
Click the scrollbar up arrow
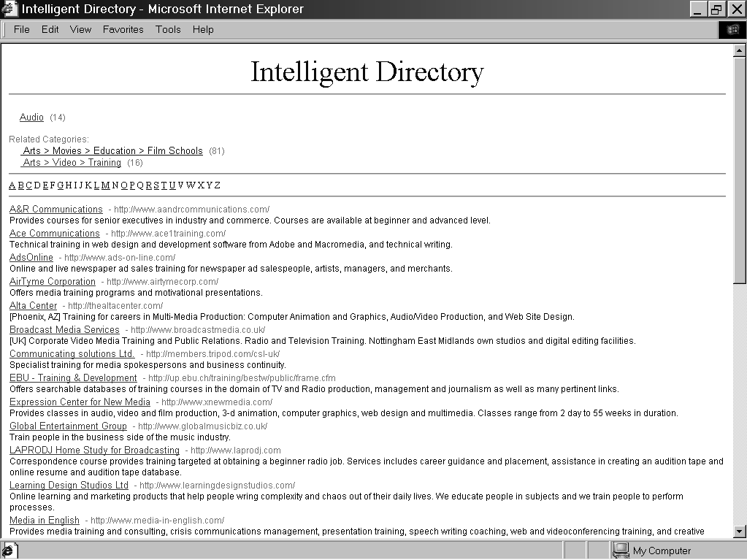point(740,50)
